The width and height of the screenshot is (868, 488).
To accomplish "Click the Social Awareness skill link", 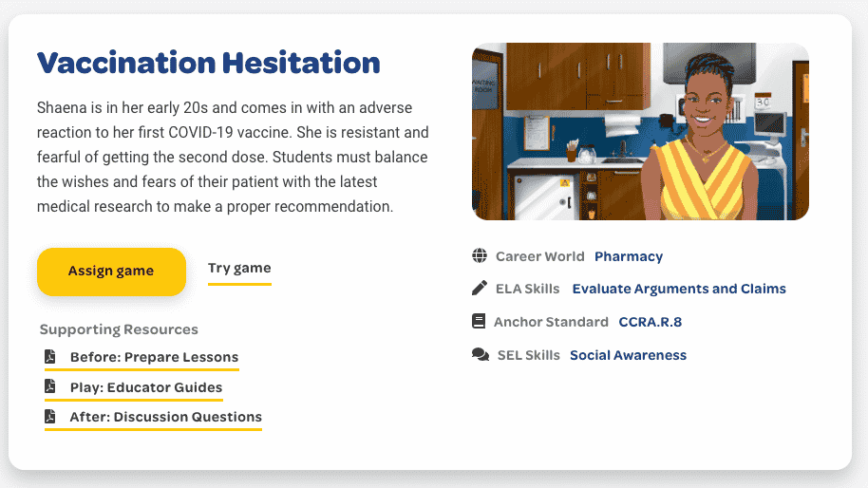I will pos(628,355).
